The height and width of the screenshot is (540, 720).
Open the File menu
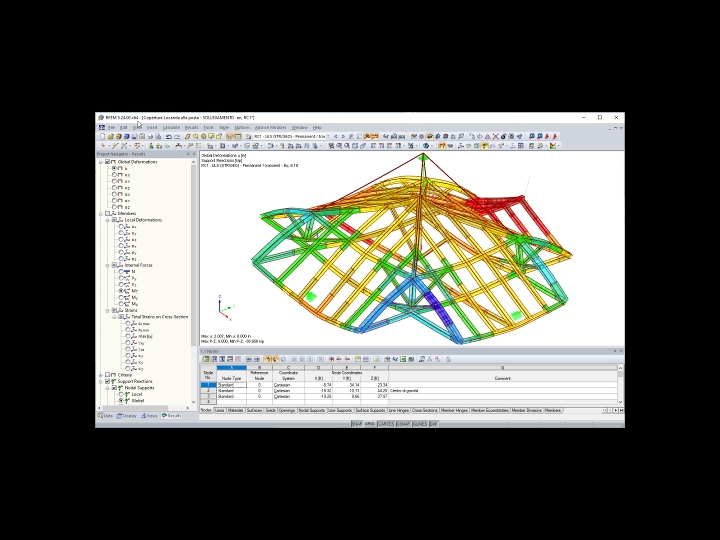pos(111,128)
